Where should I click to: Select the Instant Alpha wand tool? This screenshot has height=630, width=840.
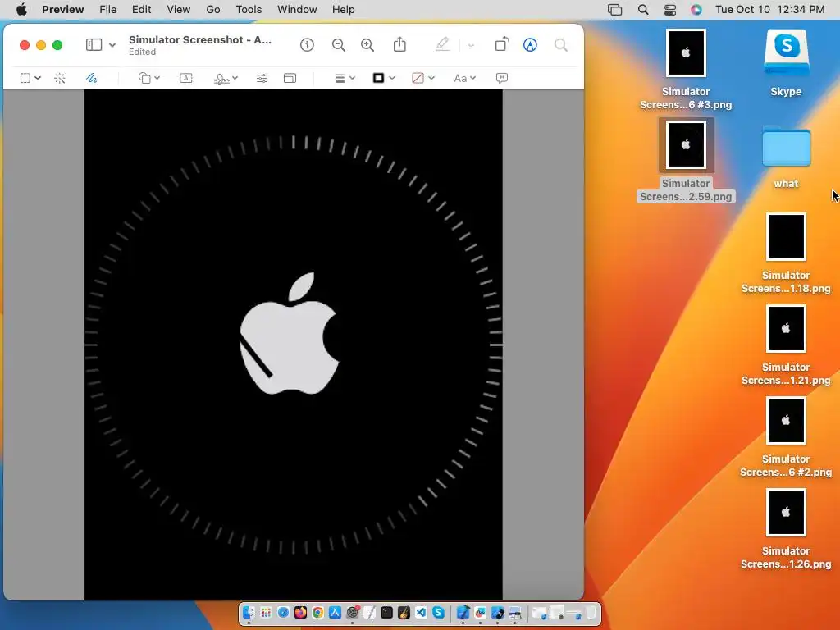(x=60, y=78)
